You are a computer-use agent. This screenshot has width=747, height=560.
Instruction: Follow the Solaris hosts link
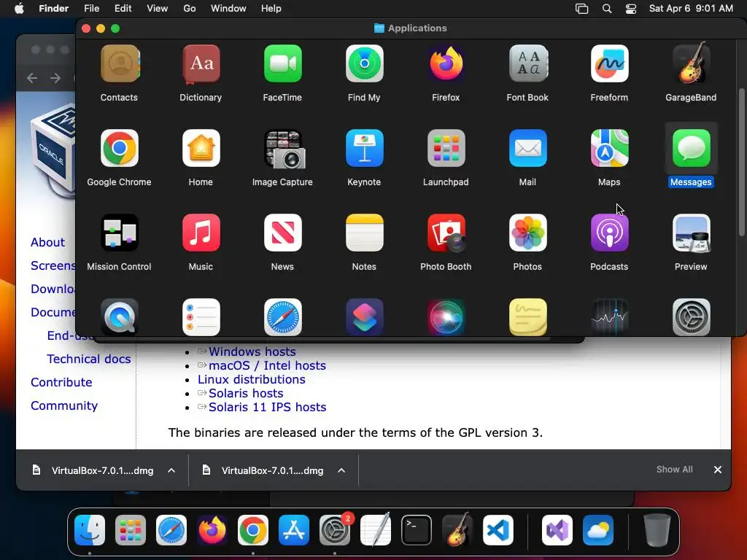point(246,393)
